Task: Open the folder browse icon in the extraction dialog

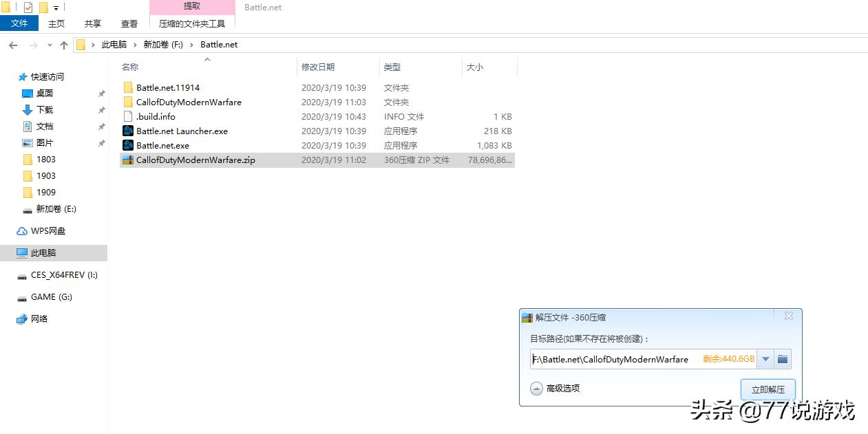Action: coord(783,358)
